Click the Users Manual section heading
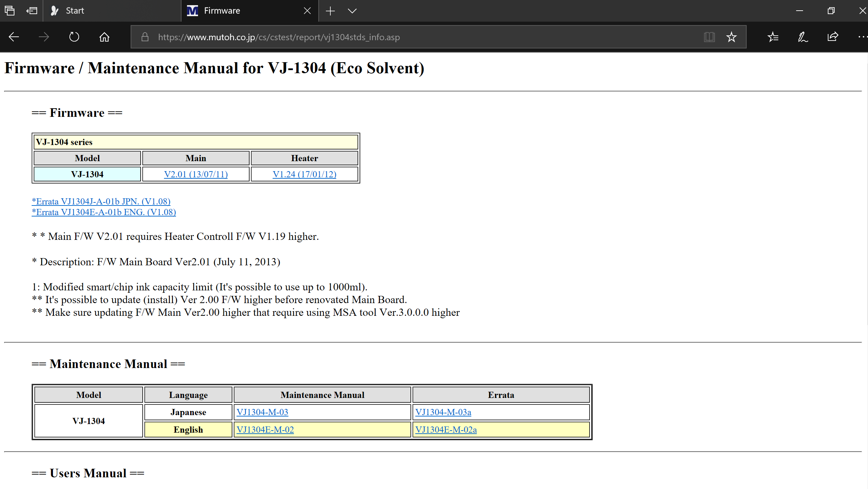This screenshot has height=489, width=868. click(x=88, y=473)
